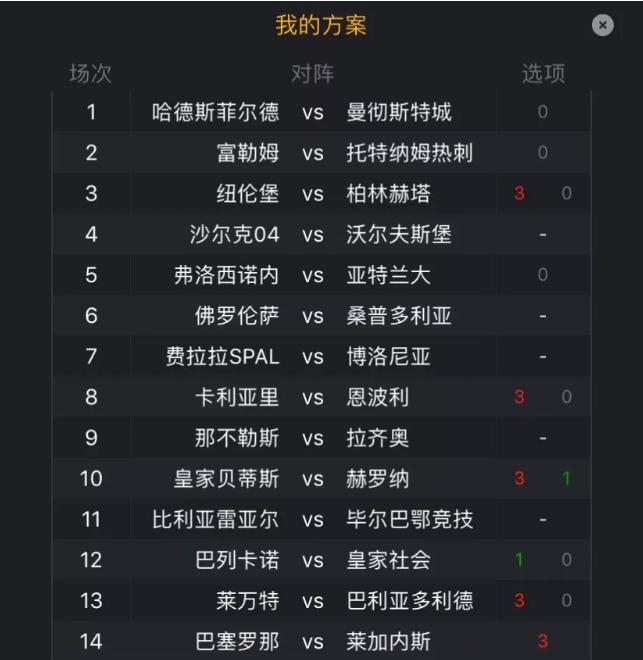Click team name 曼彻斯特城
Screen dimensions: 643x660
[399, 112]
